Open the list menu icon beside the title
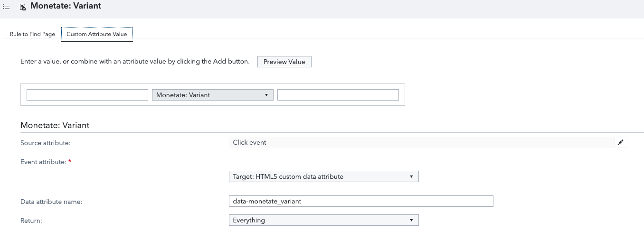The image size is (644, 249). [6, 7]
